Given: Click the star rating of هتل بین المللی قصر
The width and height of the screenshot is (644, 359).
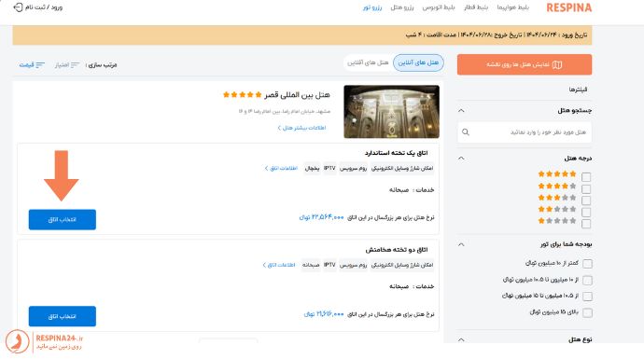Looking at the screenshot, I should coord(242,95).
